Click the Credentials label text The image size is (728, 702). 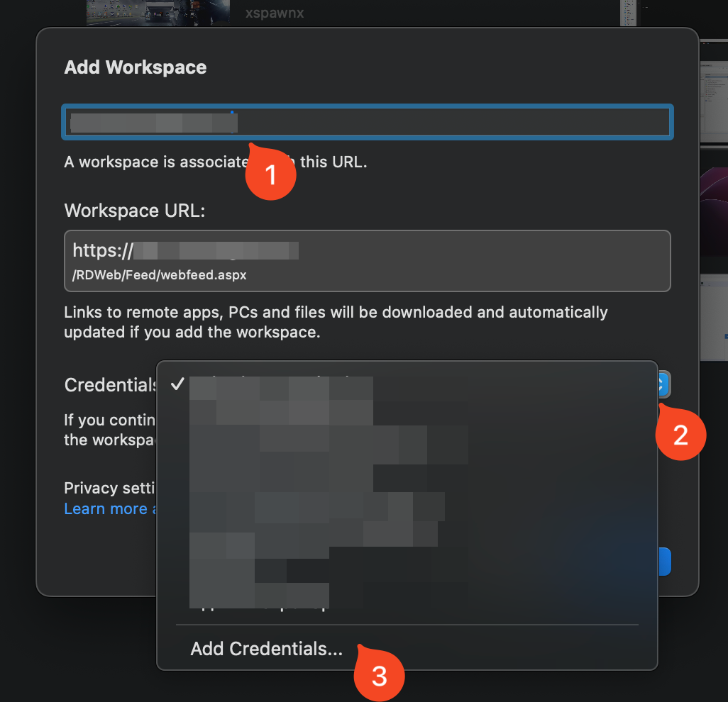pos(110,385)
